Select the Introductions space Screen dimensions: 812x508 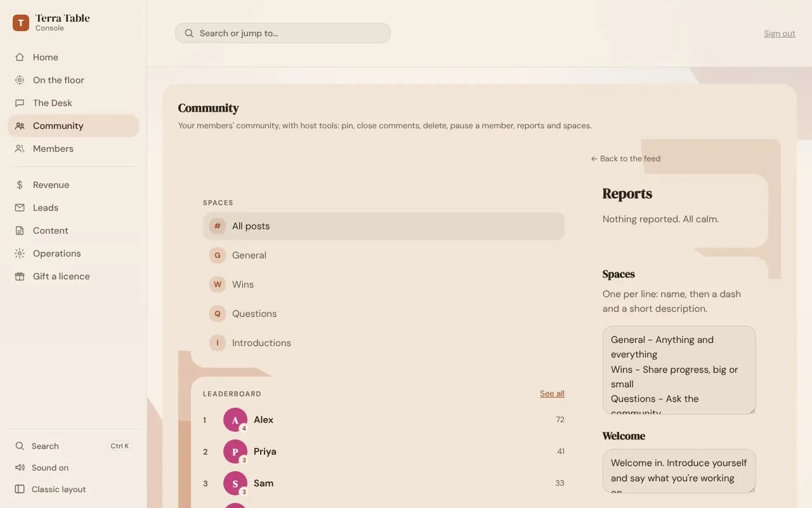(384, 343)
